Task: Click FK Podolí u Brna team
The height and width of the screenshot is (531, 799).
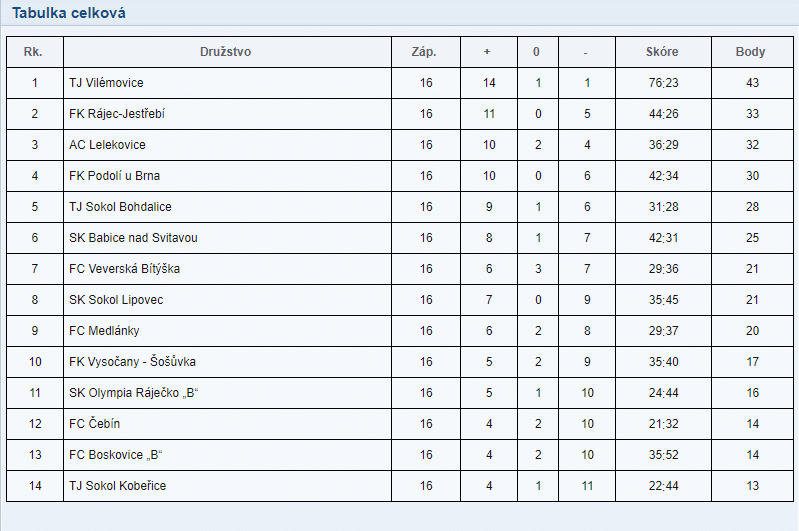Action: pos(114,176)
